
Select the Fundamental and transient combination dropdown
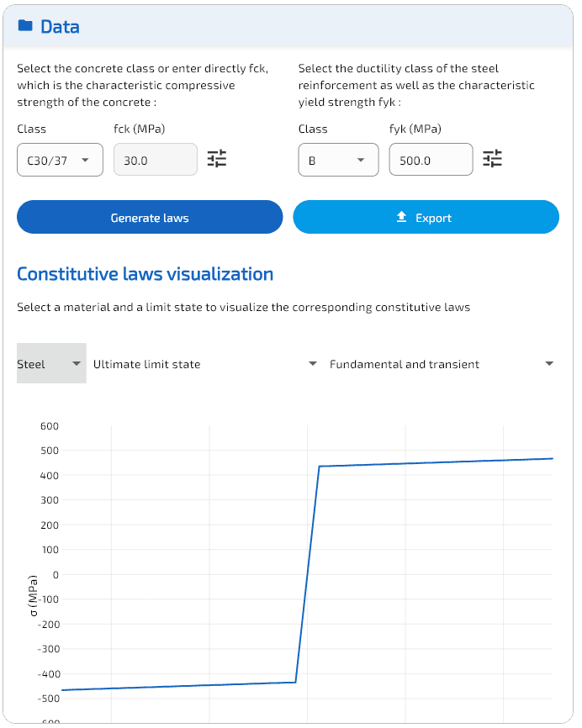[437, 364]
